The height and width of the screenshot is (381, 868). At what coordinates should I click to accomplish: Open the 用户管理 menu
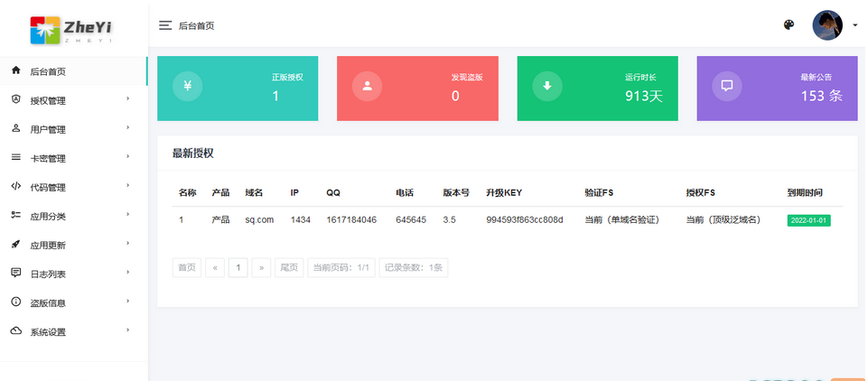coord(74,129)
